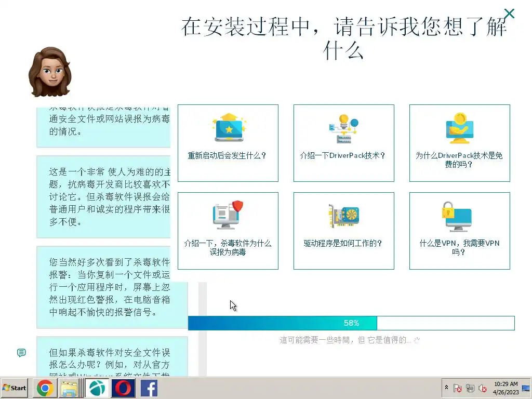532x399 pixels.
Task: Open File Explorer from the taskbar
Action: (x=70, y=388)
